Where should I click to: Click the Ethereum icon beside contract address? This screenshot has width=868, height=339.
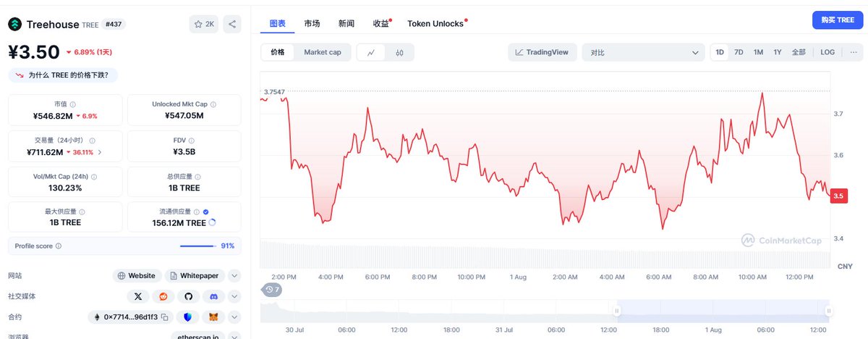[97, 317]
